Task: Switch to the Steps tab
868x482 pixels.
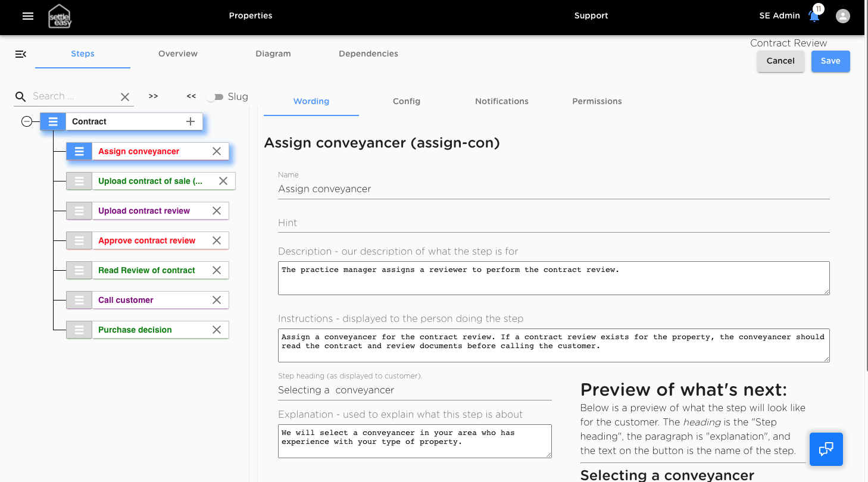Action: pyautogui.click(x=83, y=54)
